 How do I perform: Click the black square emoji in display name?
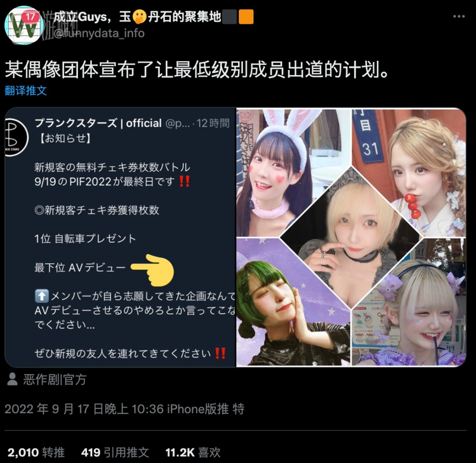coord(230,17)
